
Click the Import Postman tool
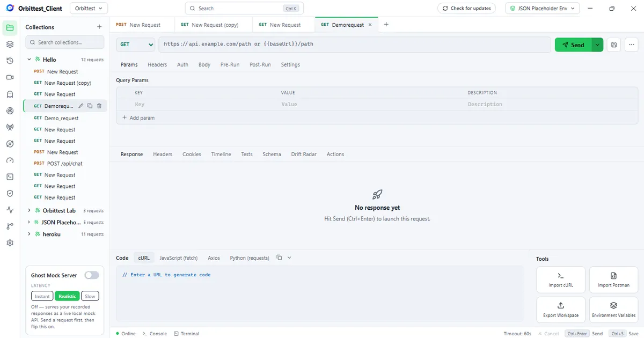tap(613, 280)
